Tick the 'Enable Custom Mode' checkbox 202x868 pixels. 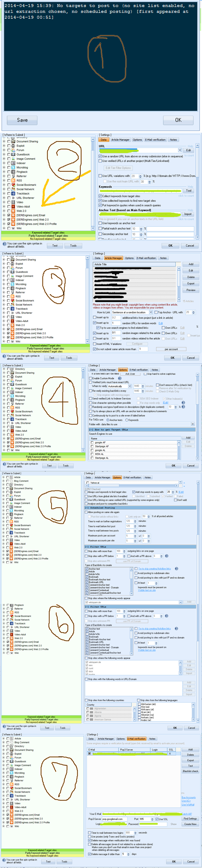click(x=91, y=378)
